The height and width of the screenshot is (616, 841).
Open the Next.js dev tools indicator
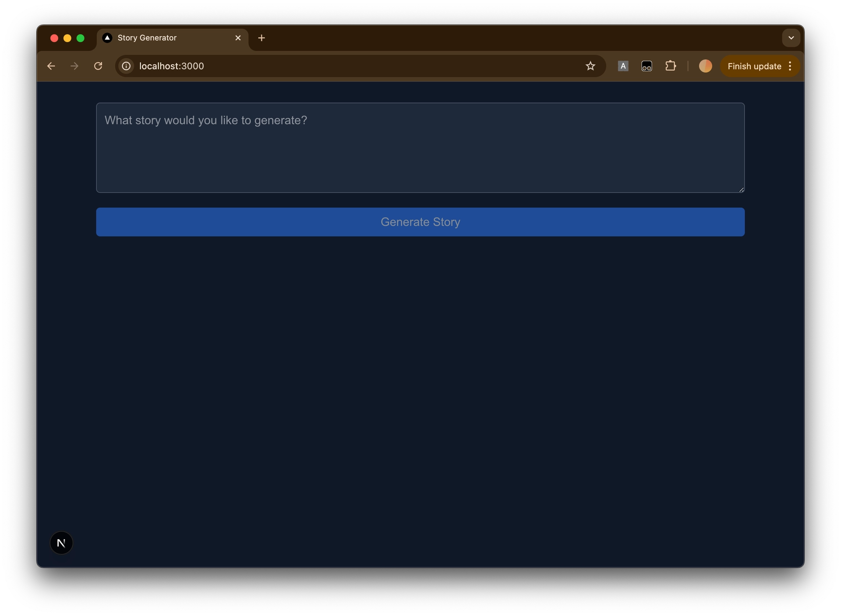tap(61, 543)
